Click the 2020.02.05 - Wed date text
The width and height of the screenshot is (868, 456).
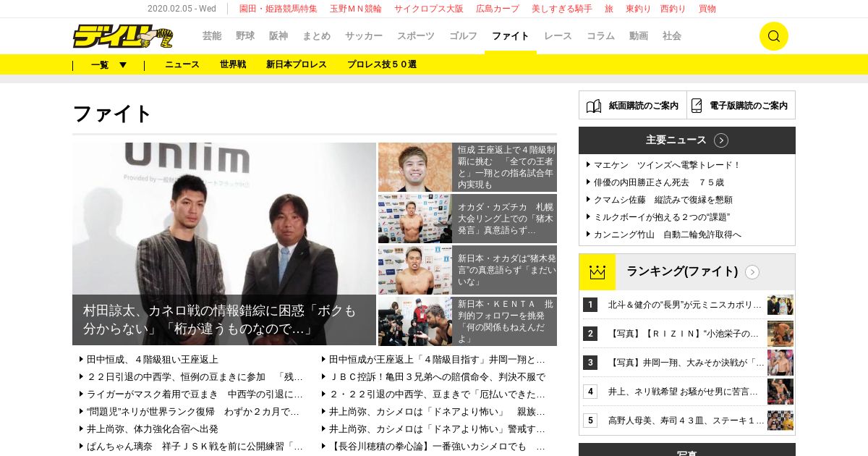click(x=182, y=9)
